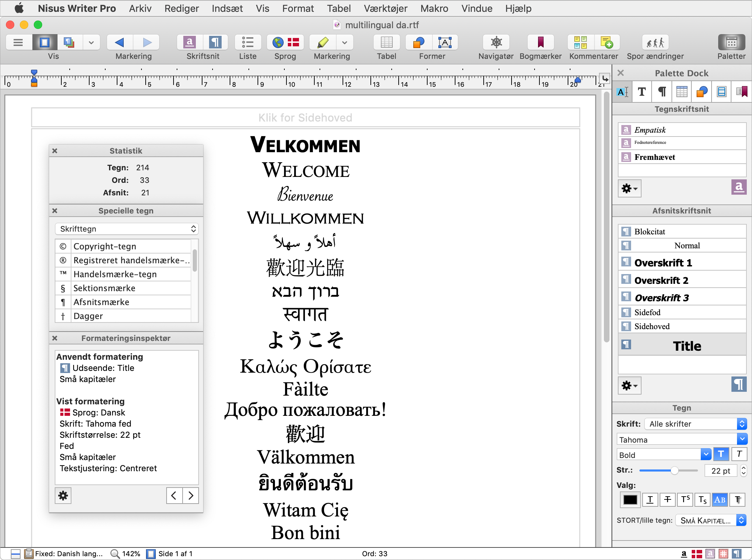Open the black text color swatch
The width and height of the screenshot is (752, 560).
click(630, 500)
